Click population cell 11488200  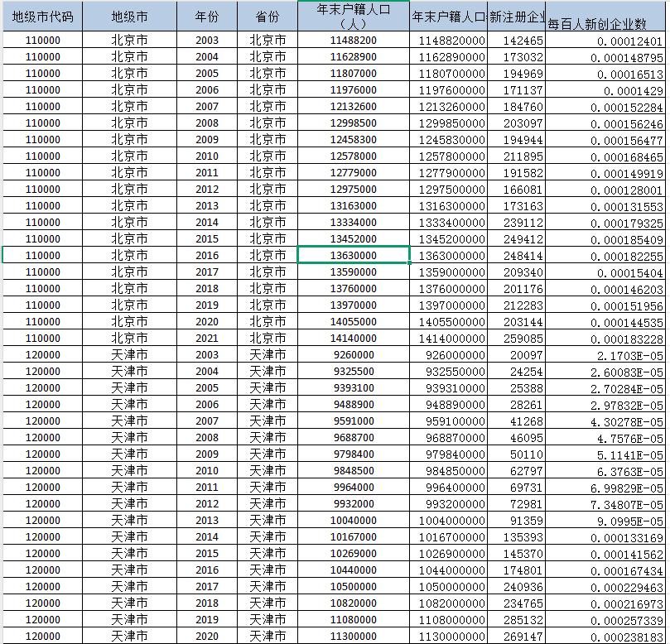click(x=354, y=40)
